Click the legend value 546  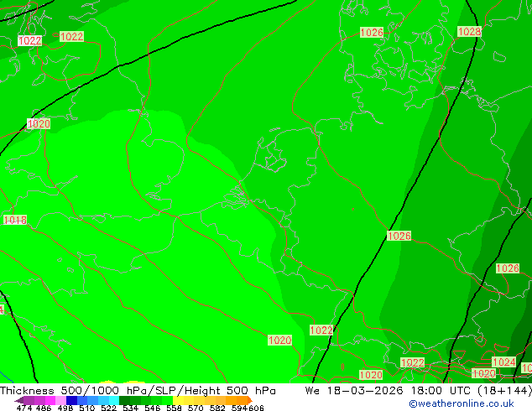153,408
